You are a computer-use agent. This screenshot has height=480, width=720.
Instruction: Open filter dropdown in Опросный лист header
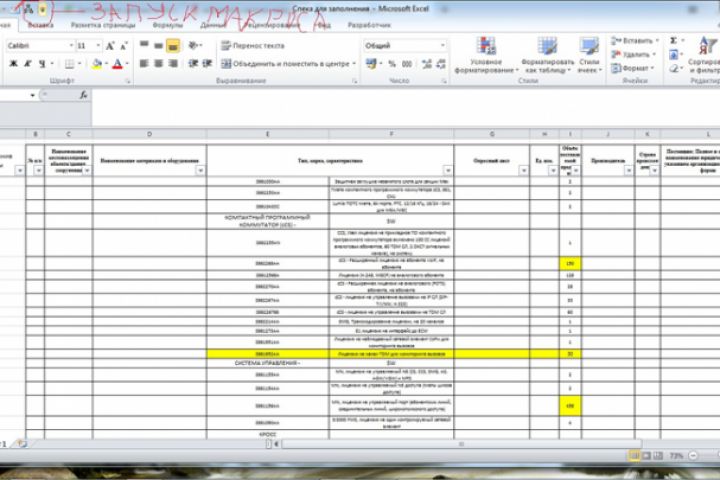[x=523, y=170]
